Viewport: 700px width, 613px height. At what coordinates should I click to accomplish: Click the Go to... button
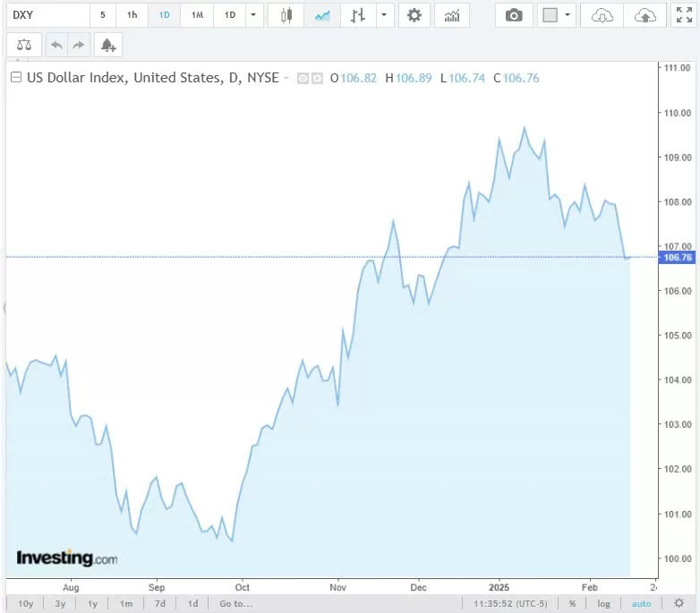click(x=236, y=604)
